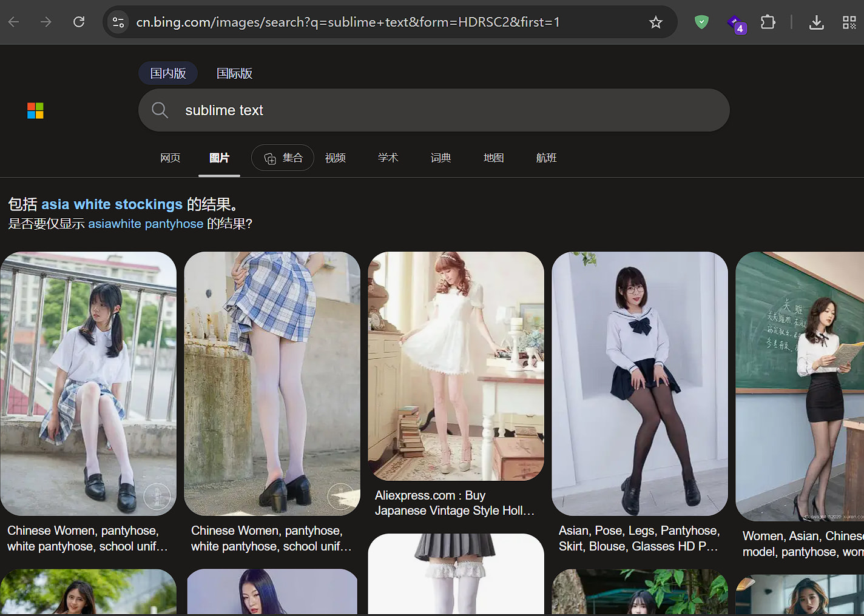Open the 网页 tab

tap(170, 158)
